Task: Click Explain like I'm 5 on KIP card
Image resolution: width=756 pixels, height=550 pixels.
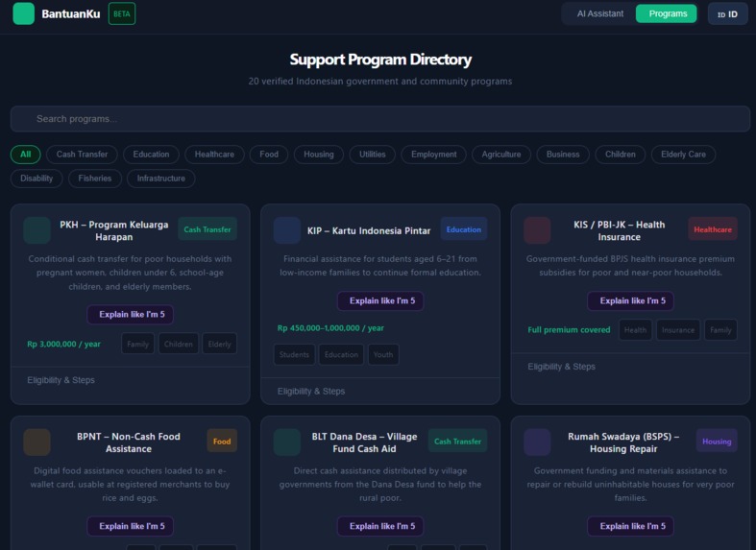Action: tap(380, 301)
